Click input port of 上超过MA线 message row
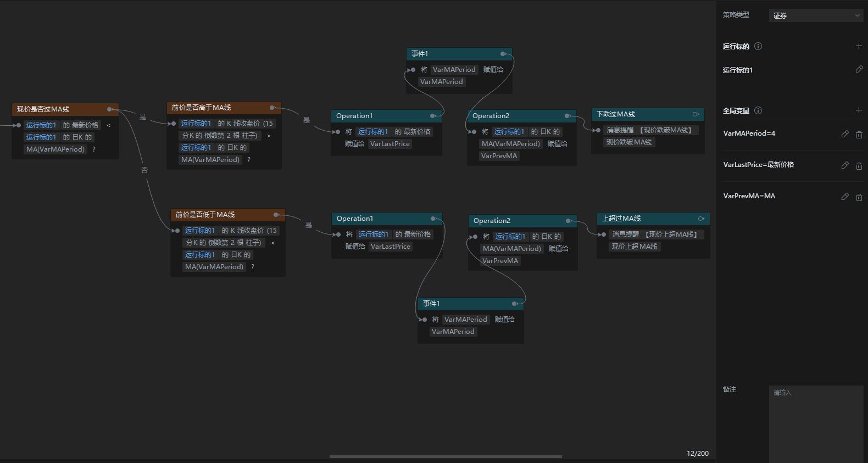868x463 pixels. click(604, 235)
